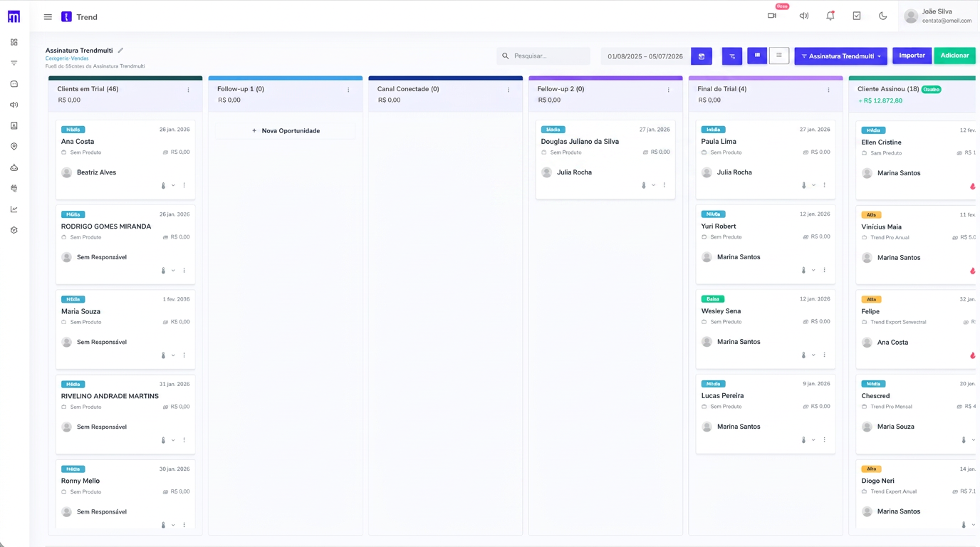Viewport: 980px width, 547px height.
Task: Open the Final de Trial column options menu
Action: coord(828,90)
